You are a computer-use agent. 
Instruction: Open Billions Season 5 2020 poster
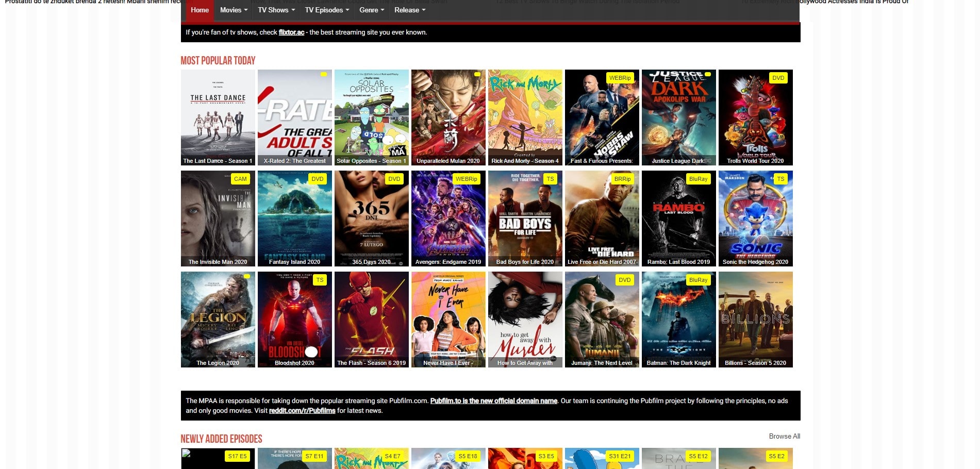756,320
